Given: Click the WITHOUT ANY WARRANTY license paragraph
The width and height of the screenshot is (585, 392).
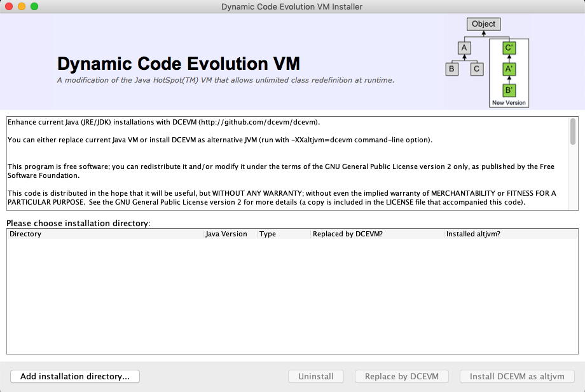Looking at the screenshot, I should [x=282, y=198].
